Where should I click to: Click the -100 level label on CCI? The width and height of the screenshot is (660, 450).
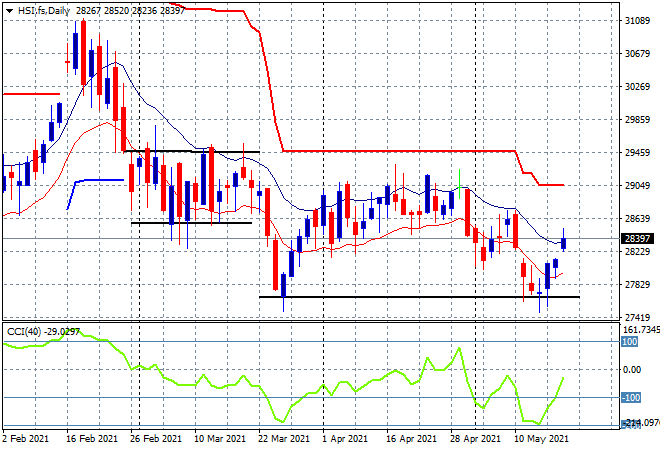pos(631,397)
